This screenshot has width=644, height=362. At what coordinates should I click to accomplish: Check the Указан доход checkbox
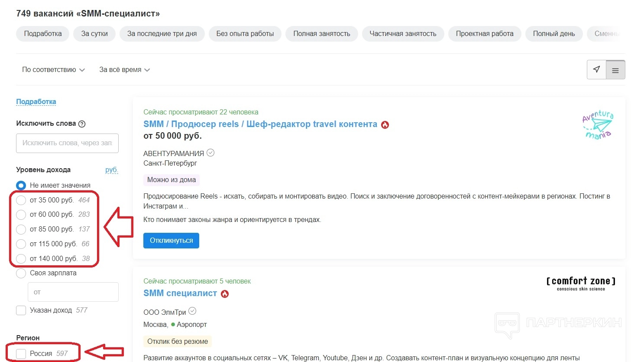[21, 310]
